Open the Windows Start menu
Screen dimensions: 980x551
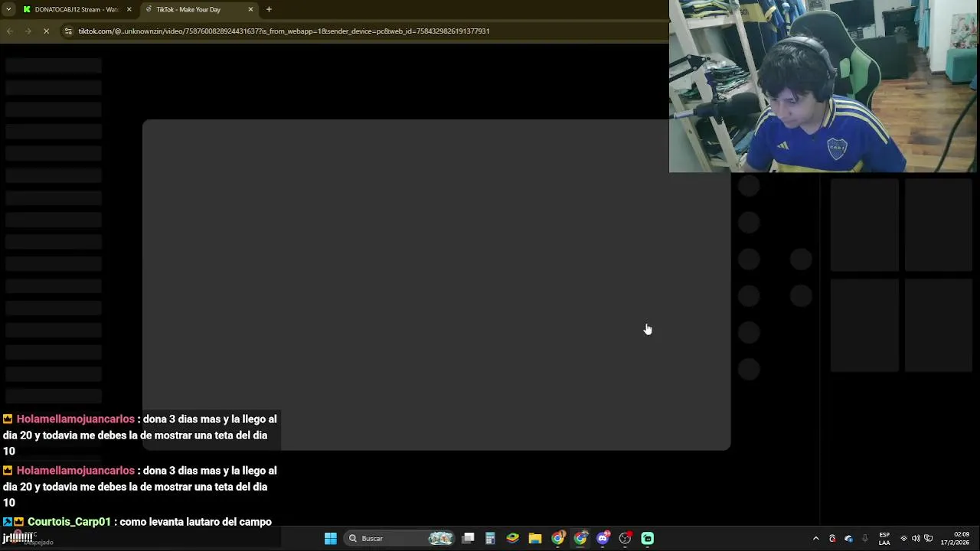click(x=331, y=538)
